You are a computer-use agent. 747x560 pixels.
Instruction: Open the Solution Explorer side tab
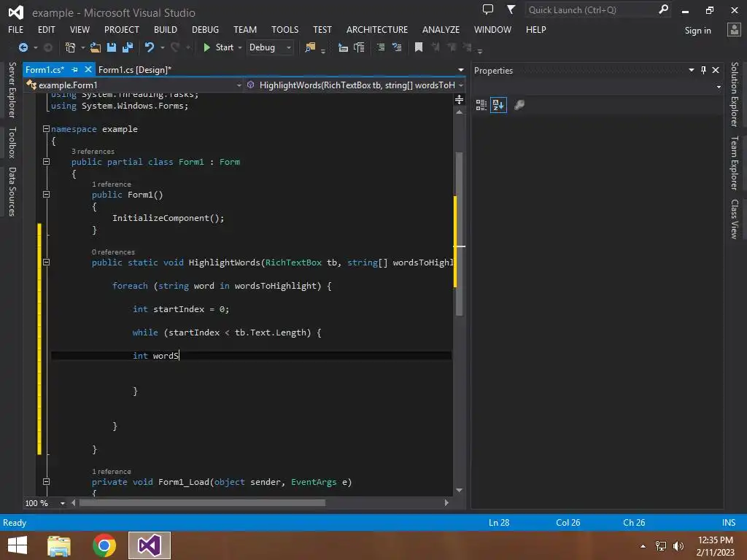click(735, 94)
